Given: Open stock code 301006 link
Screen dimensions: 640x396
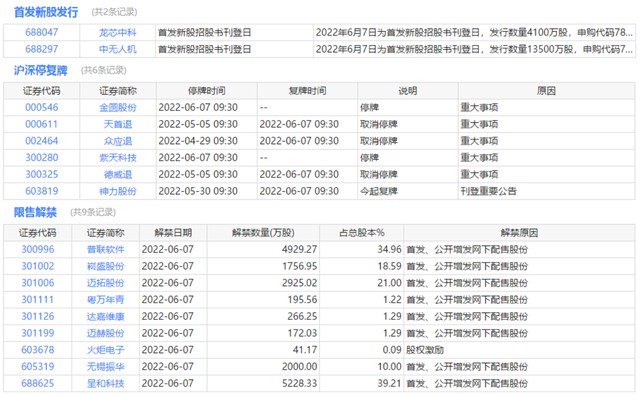Looking at the screenshot, I should point(38,283).
